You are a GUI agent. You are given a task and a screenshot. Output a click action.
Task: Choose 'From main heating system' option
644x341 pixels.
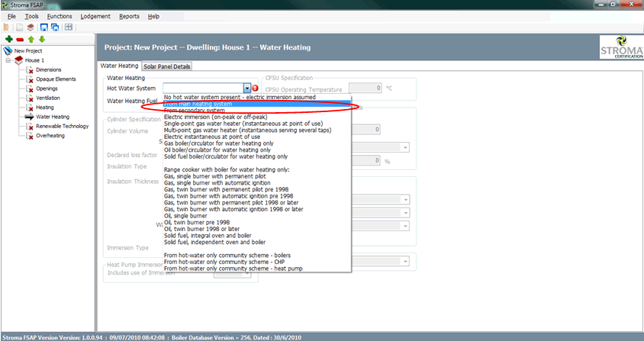(257, 104)
